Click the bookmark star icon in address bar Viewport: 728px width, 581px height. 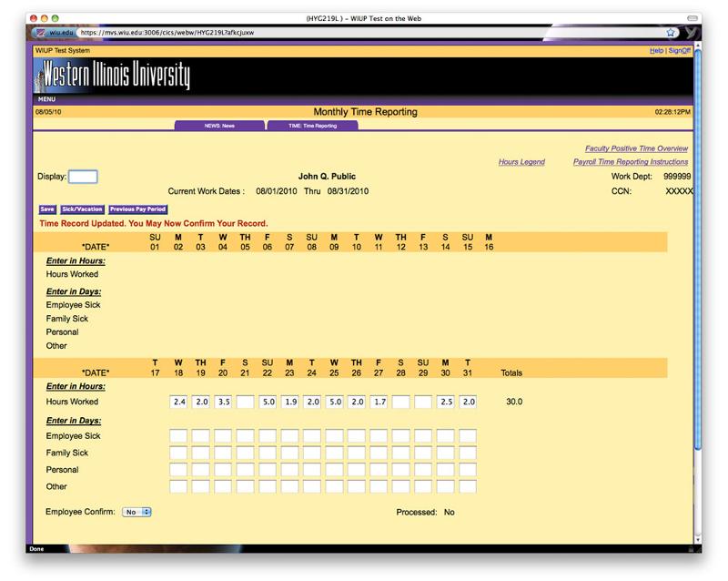(671, 32)
